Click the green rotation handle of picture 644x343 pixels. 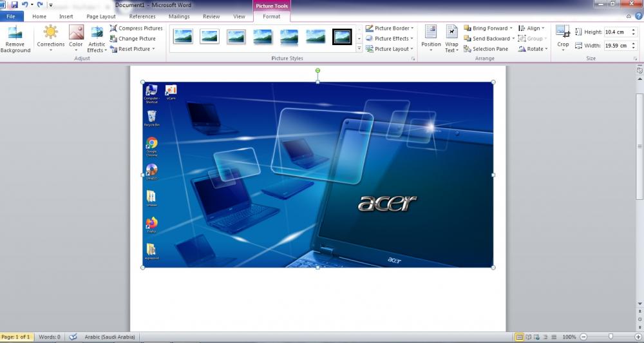pyautogui.click(x=317, y=71)
